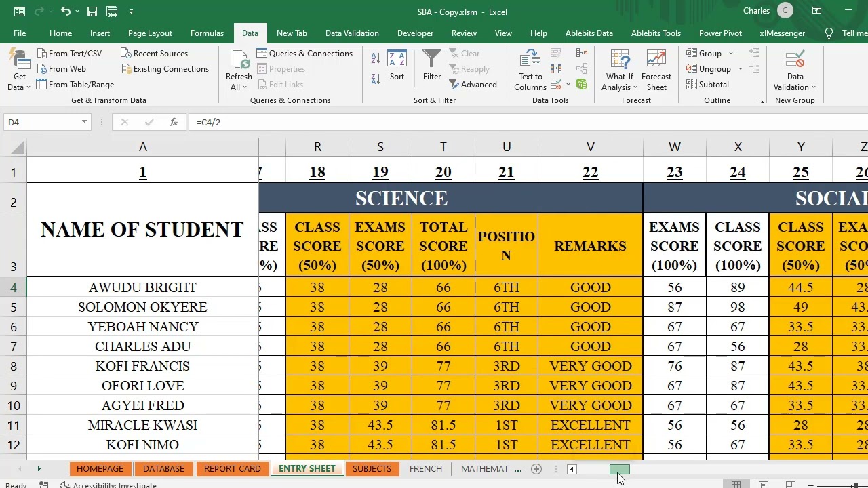Select cell with AWUDU BRIGHT
This screenshot has height=488, width=868.
click(142, 287)
